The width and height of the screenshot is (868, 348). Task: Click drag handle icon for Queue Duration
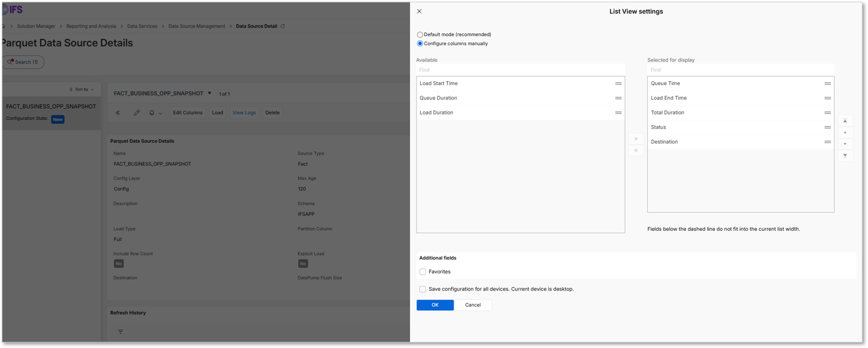click(618, 98)
